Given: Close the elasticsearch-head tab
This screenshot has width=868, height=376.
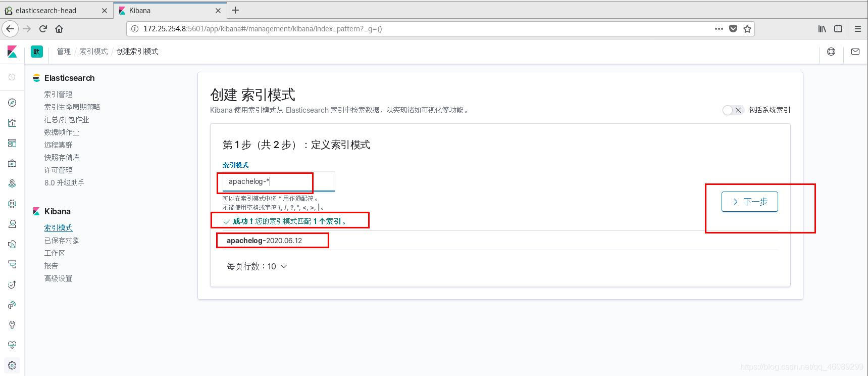Looking at the screenshot, I should point(105,10).
